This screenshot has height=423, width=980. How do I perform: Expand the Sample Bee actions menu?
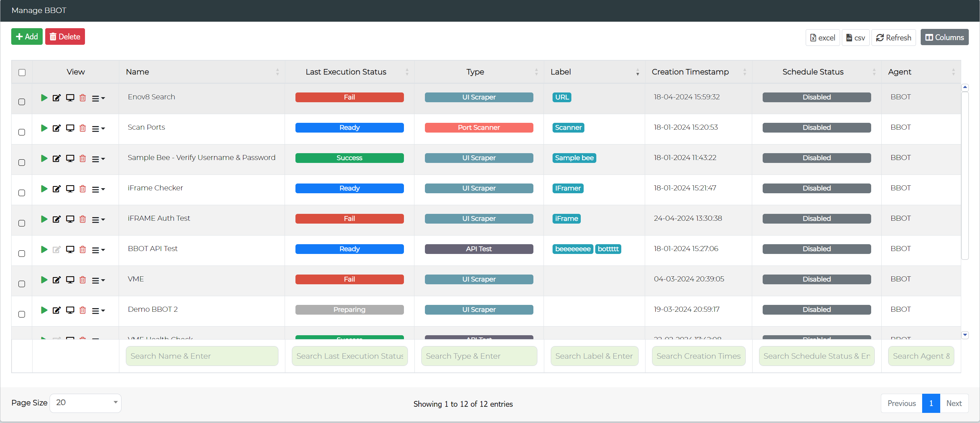[x=98, y=159]
